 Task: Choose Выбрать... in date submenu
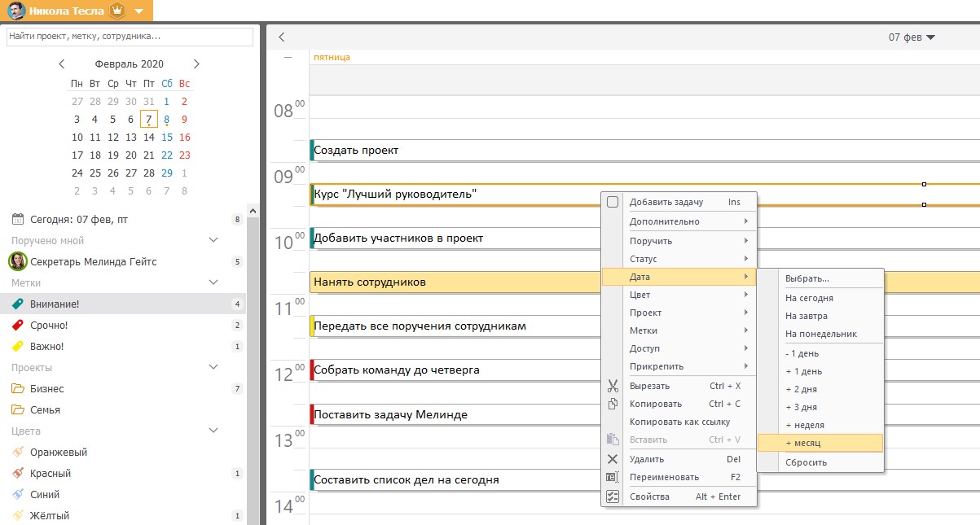[820, 278]
